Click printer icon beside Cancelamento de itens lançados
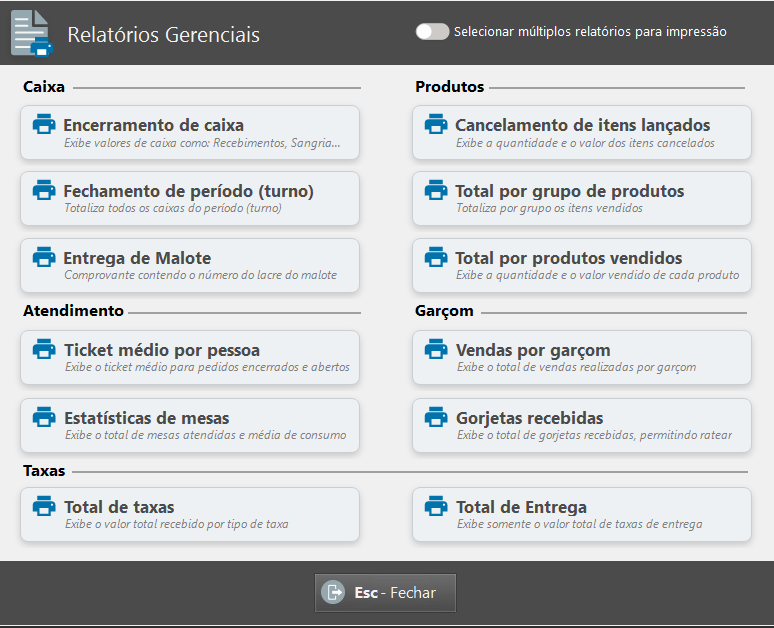 click(436, 124)
